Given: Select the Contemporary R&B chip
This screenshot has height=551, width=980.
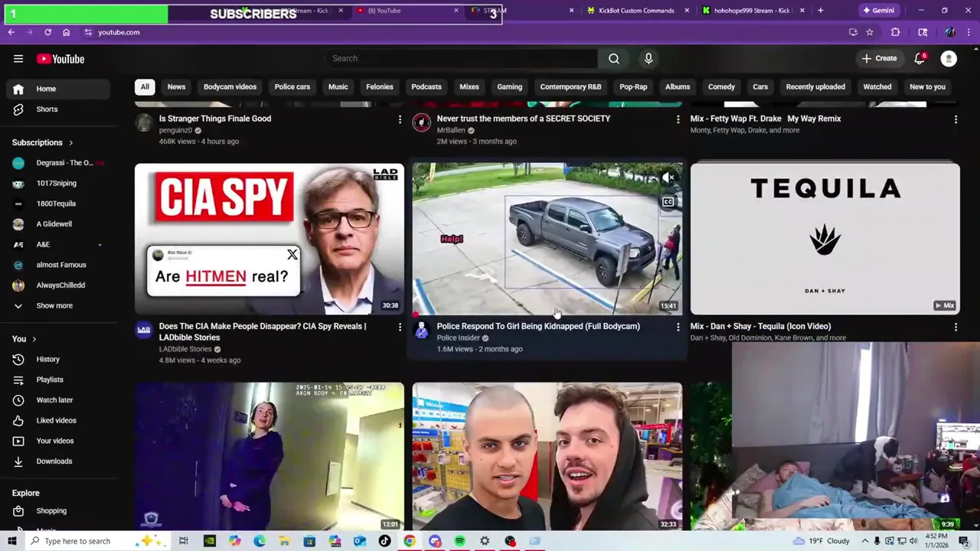Looking at the screenshot, I should pyautogui.click(x=570, y=86).
